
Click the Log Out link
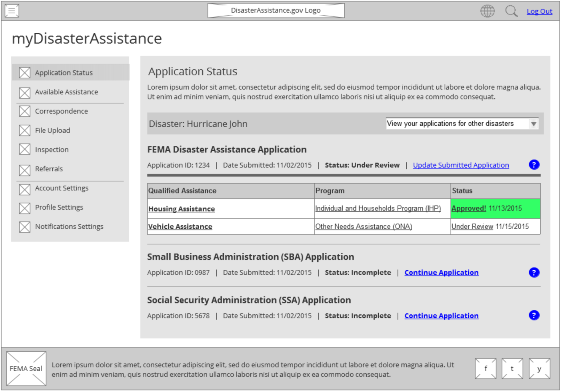[539, 11]
